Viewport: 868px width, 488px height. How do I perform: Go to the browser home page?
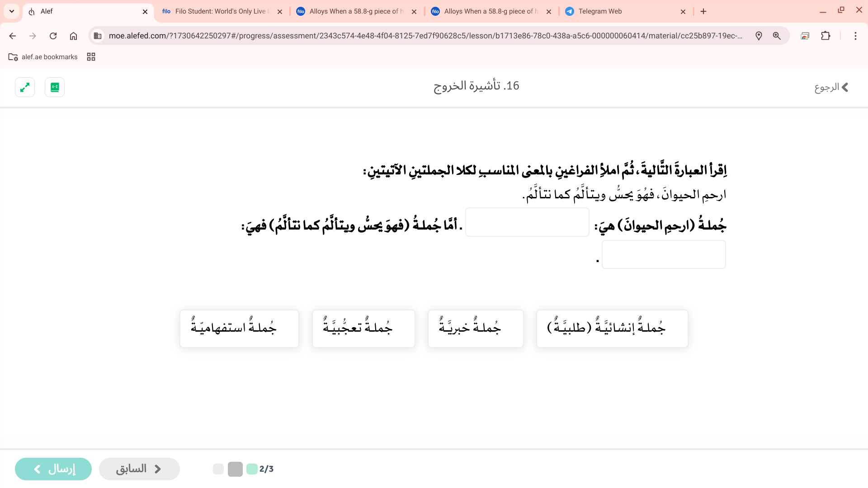click(73, 36)
